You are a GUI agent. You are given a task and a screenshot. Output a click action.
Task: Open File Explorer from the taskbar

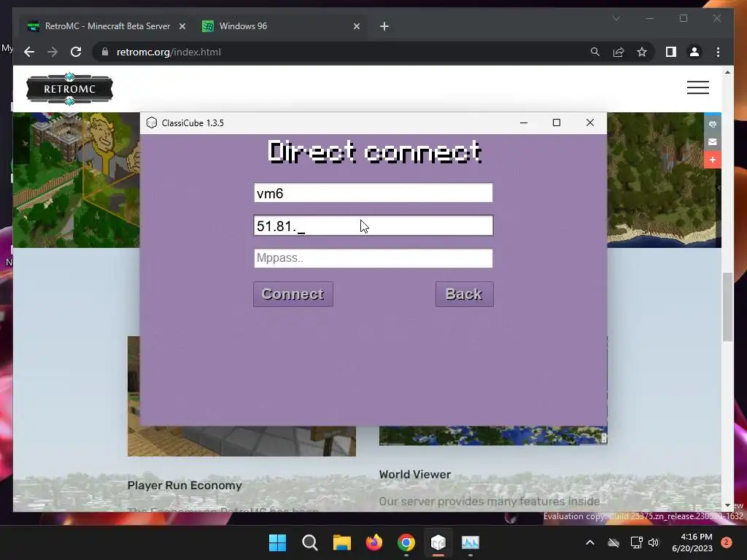pos(341,542)
